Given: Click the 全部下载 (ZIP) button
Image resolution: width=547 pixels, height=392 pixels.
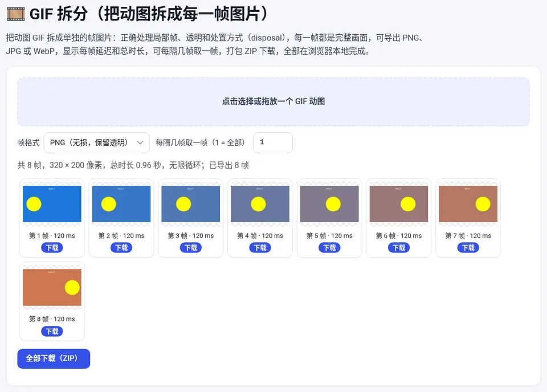Looking at the screenshot, I should click(54, 358).
